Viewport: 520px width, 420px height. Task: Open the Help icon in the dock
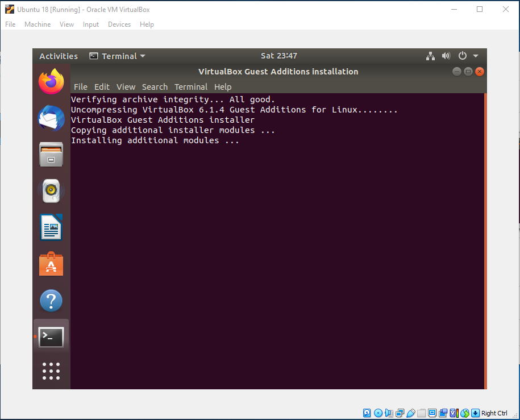[x=51, y=301]
